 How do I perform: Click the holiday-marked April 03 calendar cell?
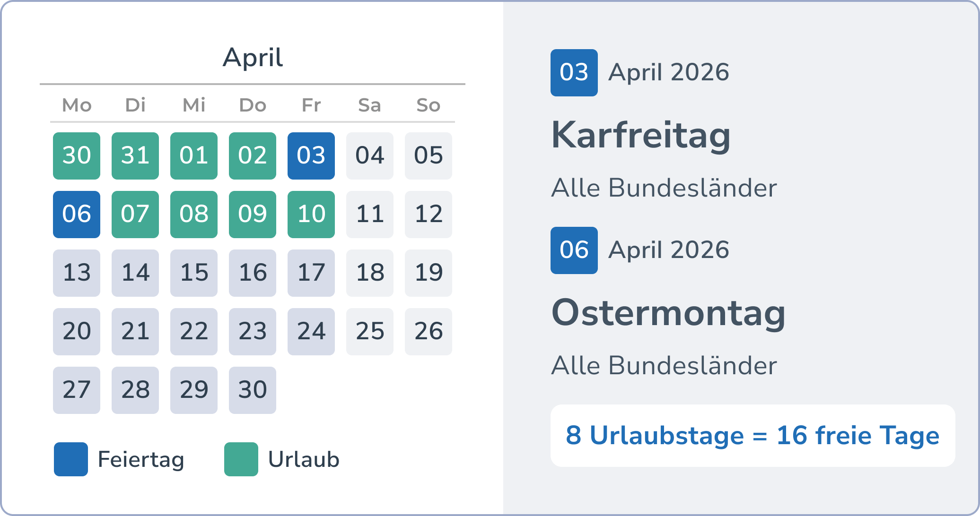(311, 156)
